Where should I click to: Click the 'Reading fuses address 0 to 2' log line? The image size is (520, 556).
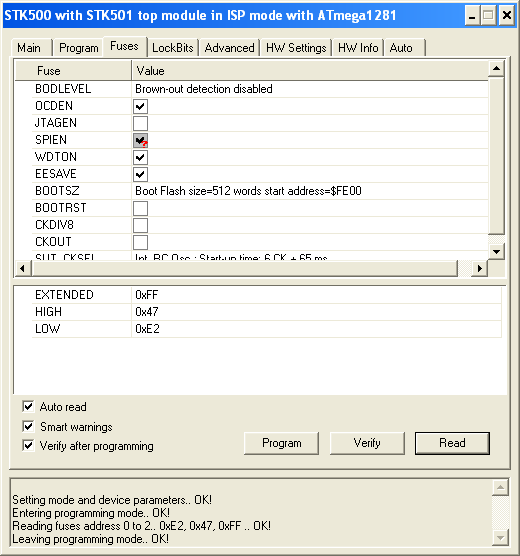(142, 526)
